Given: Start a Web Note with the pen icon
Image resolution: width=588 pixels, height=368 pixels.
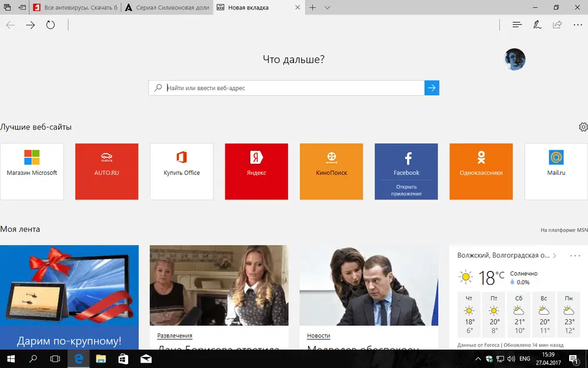Looking at the screenshot, I should click(537, 25).
